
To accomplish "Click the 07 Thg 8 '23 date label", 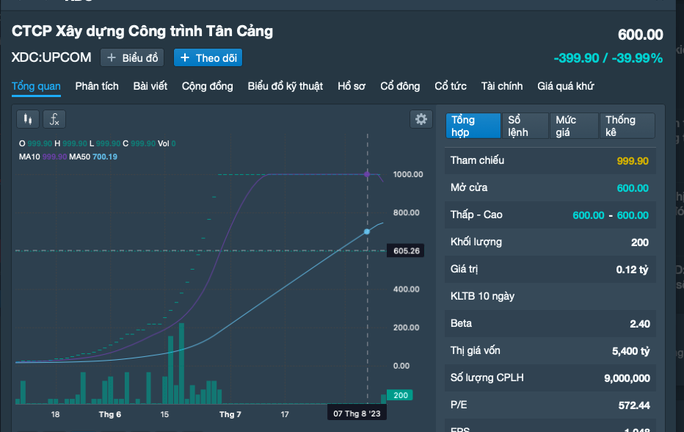I will pyautogui.click(x=357, y=414).
